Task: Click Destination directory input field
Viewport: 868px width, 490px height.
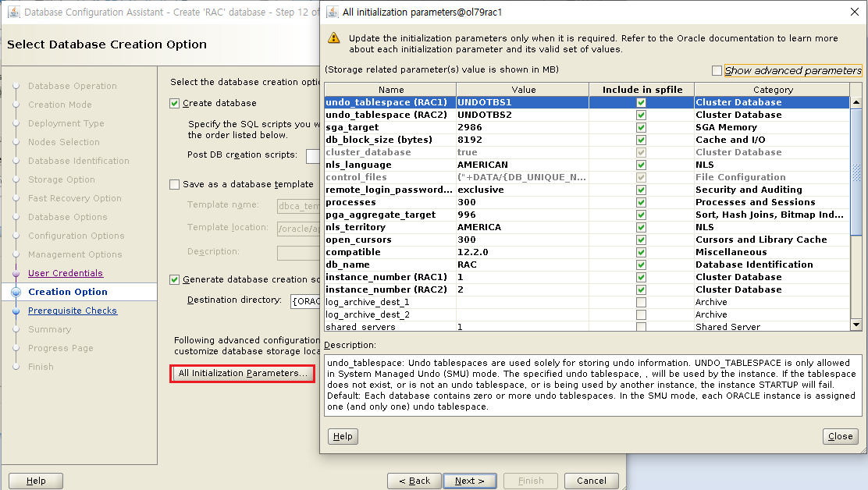Action: pos(305,301)
